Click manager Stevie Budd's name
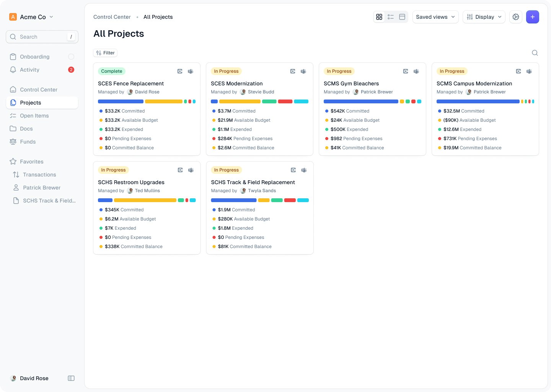 click(261, 92)
